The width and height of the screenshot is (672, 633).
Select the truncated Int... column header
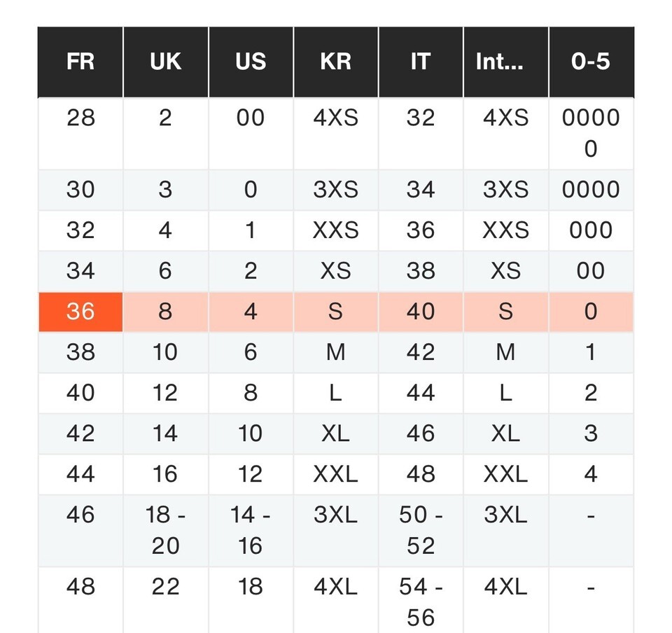(505, 62)
